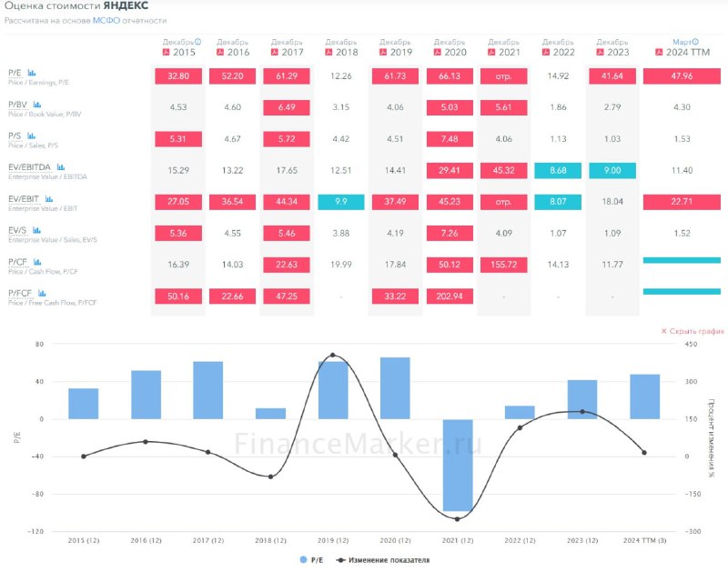Open the chart icon next to P/CF
728x572 pixels.
pyautogui.click(x=37, y=262)
